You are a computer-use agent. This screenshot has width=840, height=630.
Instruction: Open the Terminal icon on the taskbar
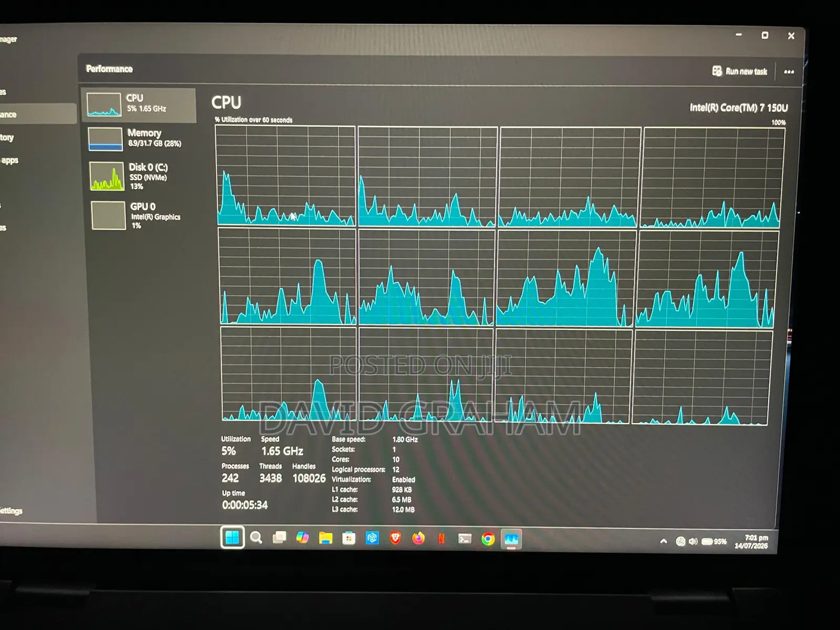point(465,539)
